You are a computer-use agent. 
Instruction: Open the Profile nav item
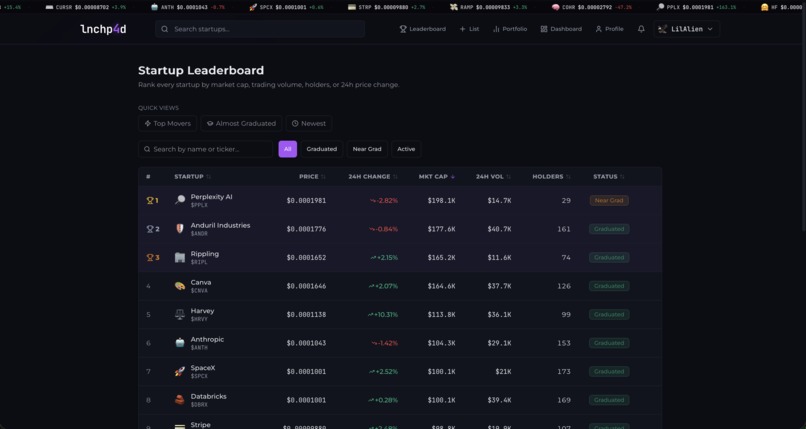pos(610,29)
